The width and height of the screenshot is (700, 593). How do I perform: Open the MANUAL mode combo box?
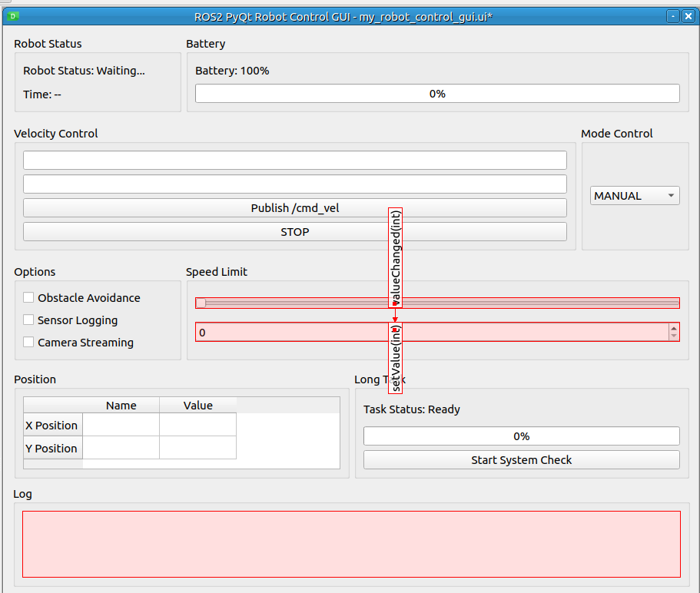(635, 195)
